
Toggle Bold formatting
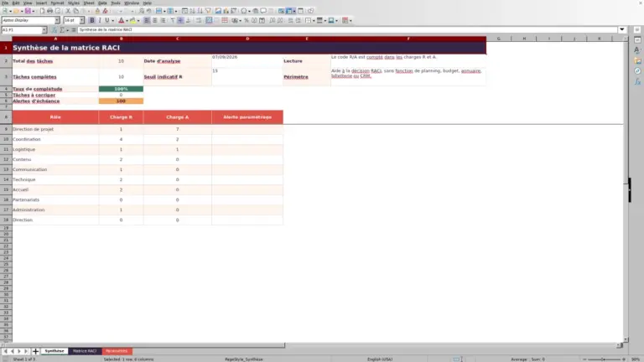point(92,20)
